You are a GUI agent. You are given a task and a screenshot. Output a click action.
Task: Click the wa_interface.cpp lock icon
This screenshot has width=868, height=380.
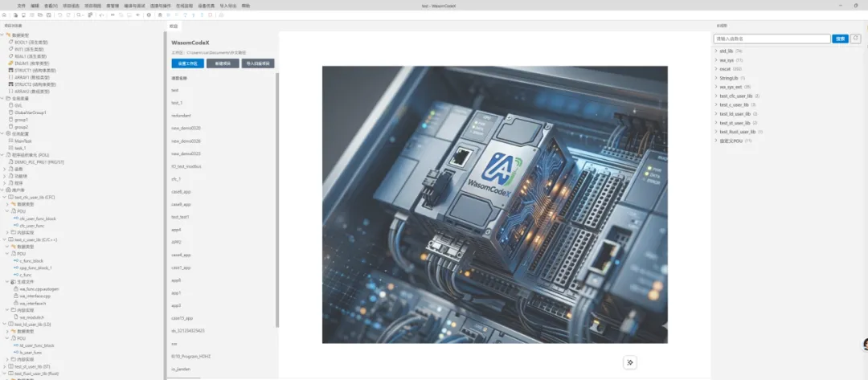[16, 296]
